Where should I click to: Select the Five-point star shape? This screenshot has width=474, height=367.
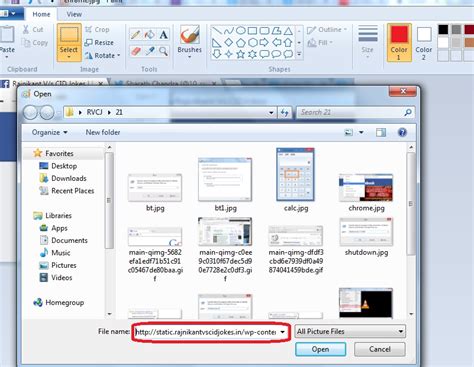[240, 54]
